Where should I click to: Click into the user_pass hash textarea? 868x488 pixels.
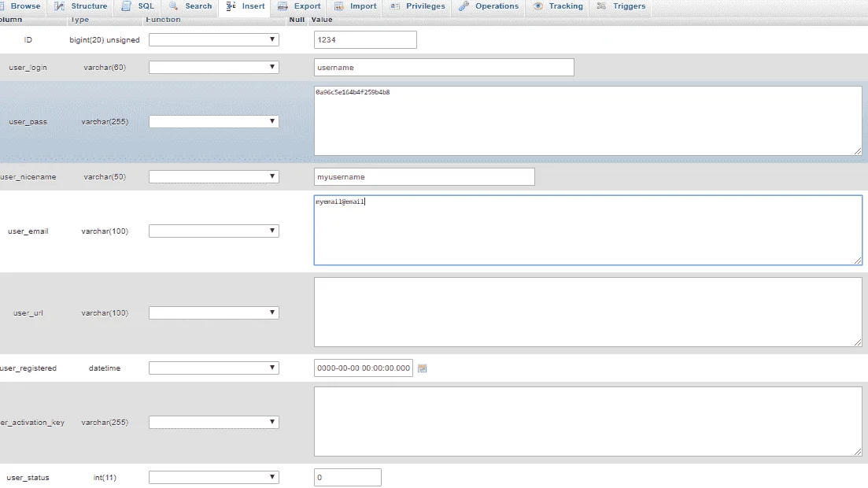tap(588, 120)
